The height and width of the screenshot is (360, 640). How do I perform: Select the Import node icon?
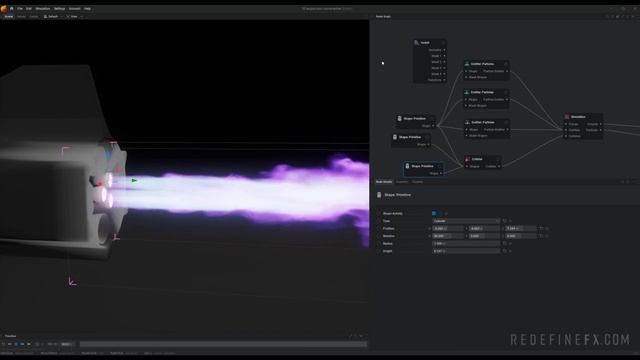point(416,42)
